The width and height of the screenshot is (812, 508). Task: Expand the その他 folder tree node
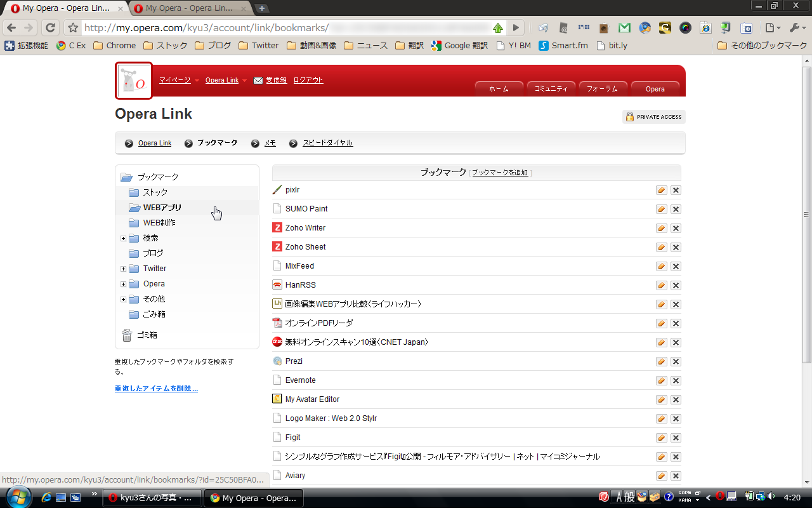coord(124,299)
